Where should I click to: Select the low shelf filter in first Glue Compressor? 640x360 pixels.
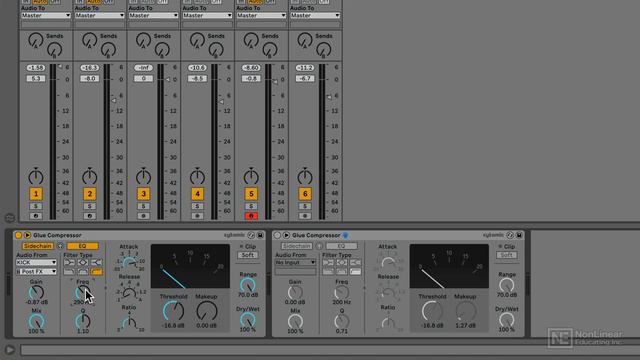pyautogui.click(x=69, y=262)
